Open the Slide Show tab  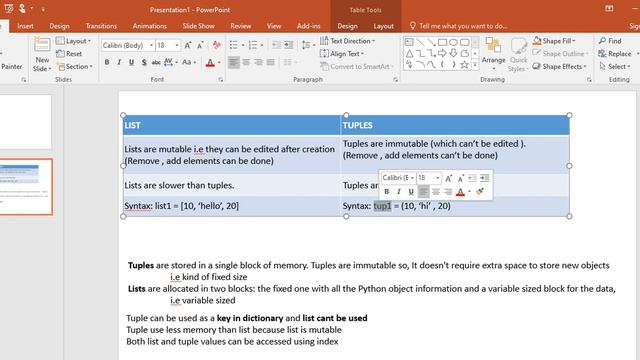coord(199,26)
